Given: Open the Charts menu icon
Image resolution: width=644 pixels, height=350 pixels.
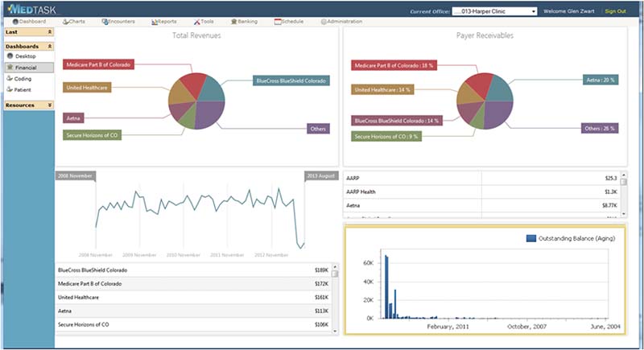Looking at the screenshot, I should [65, 22].
